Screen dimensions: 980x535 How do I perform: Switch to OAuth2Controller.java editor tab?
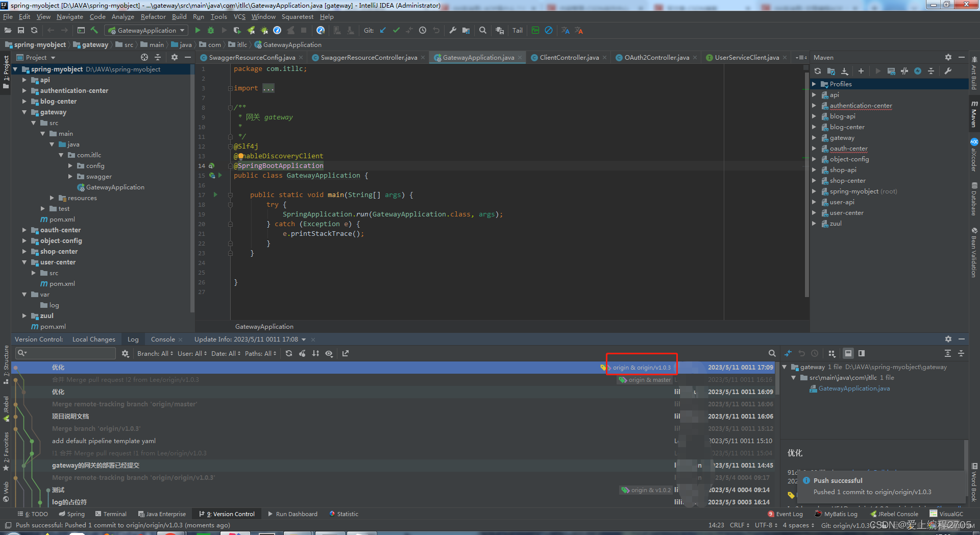656,57
